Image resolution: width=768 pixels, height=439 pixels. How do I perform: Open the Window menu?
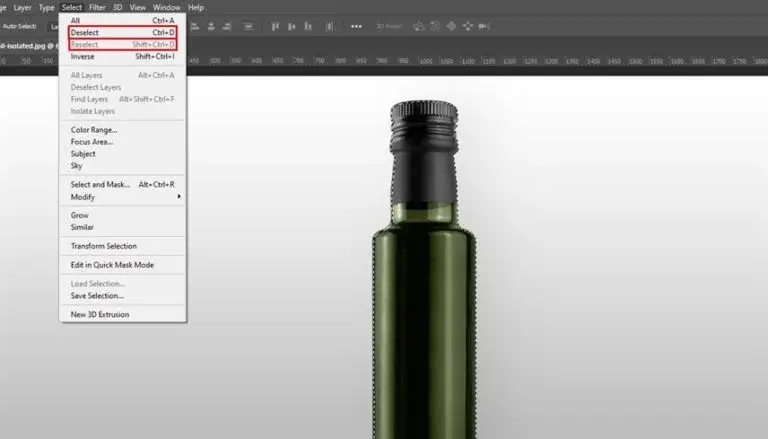167,7
